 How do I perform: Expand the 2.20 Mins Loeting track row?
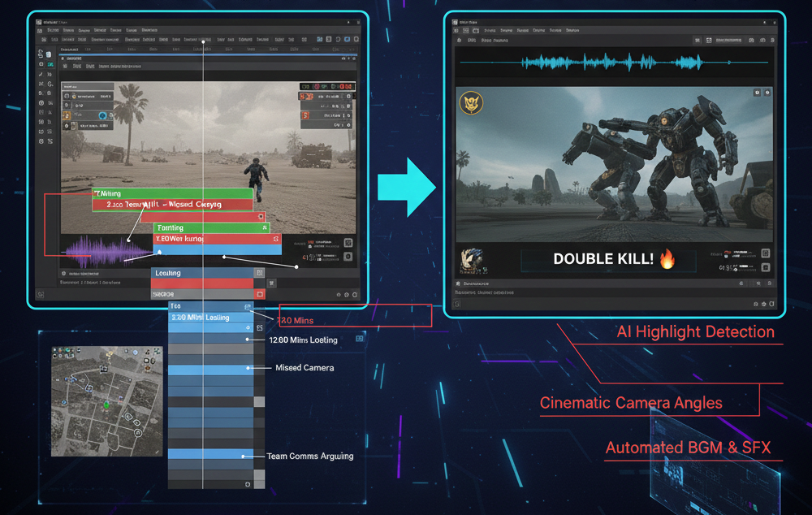pyautogui.click(x=209, y=318)
